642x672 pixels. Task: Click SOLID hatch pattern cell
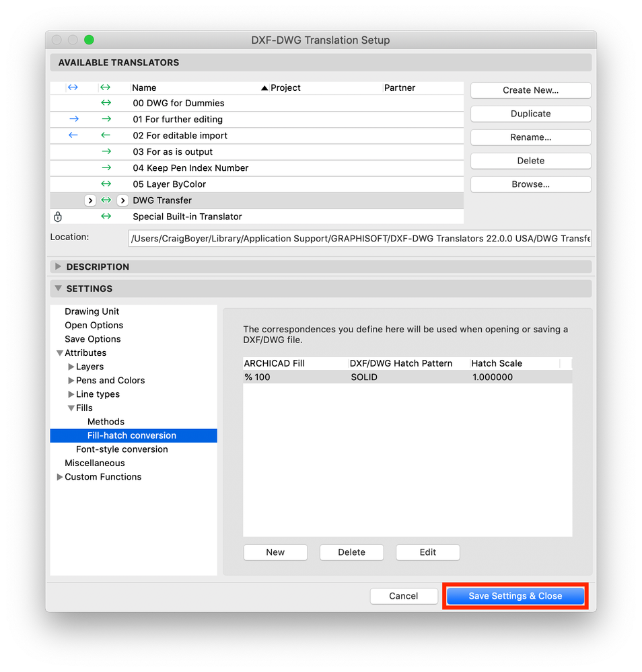pos(364,377)
